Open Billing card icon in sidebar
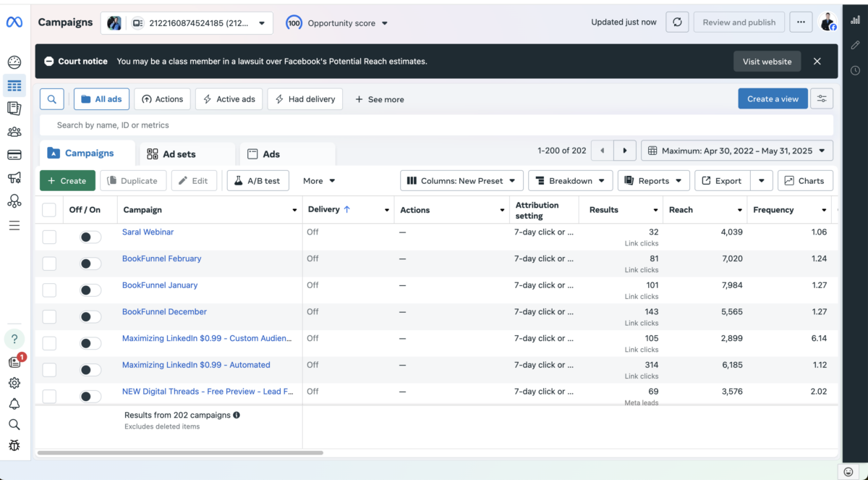This screenshot has height=480, width=868. [x=14, y=155]
